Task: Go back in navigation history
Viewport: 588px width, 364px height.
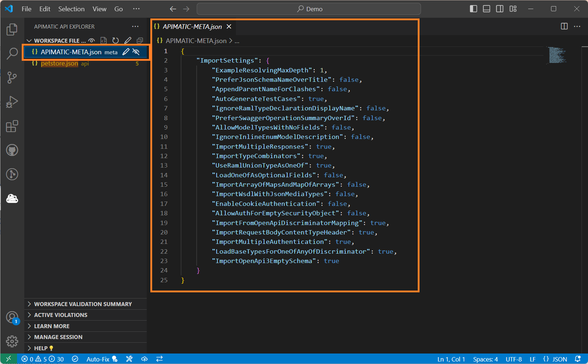Action: point(173,9)
